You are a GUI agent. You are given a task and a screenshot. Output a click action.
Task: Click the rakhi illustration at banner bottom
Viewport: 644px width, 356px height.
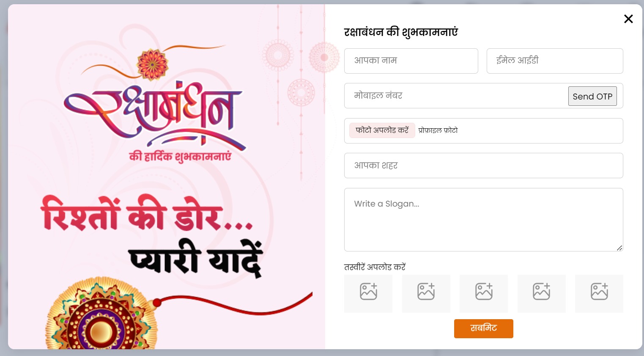point(101,314)
